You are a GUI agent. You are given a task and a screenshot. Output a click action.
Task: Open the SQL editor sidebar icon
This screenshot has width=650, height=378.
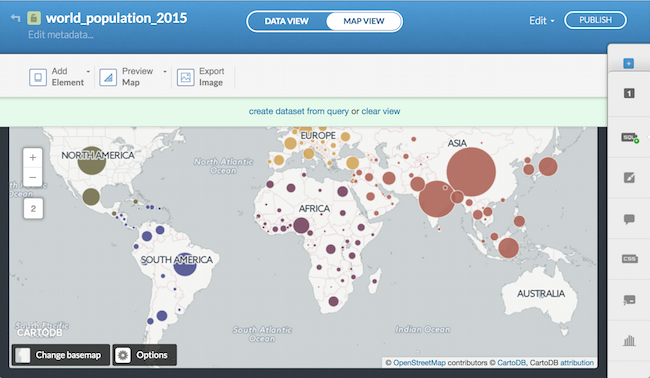point(630,137)
